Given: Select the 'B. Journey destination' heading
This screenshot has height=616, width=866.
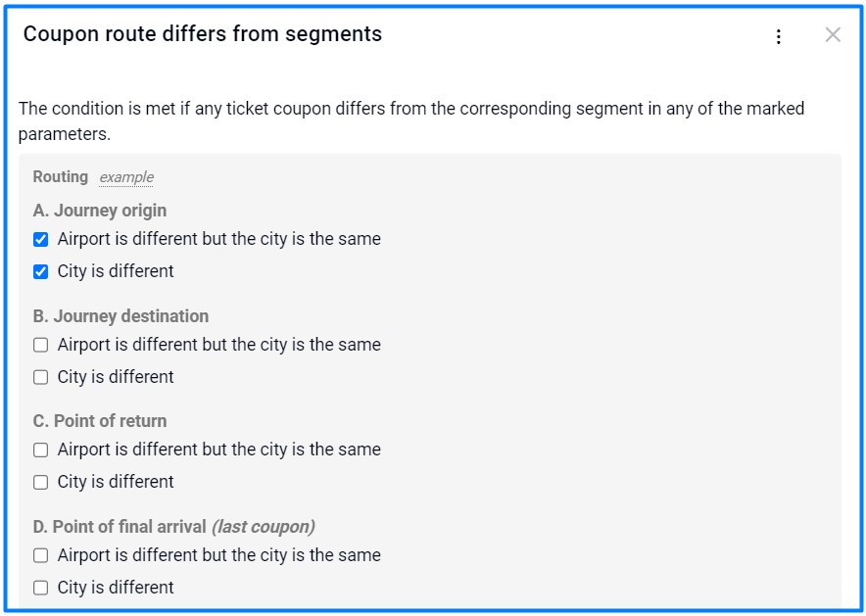Looking at the screenshot, I should 120,316.
